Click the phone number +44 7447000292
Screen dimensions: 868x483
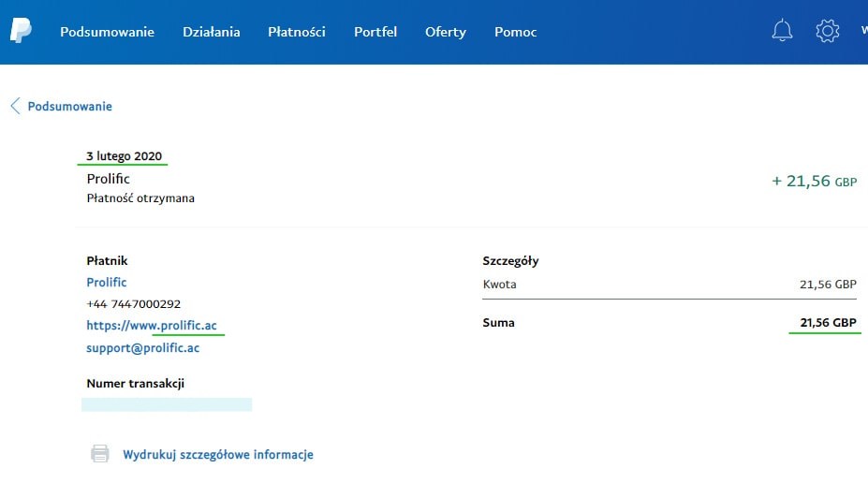tap(133, 303)
